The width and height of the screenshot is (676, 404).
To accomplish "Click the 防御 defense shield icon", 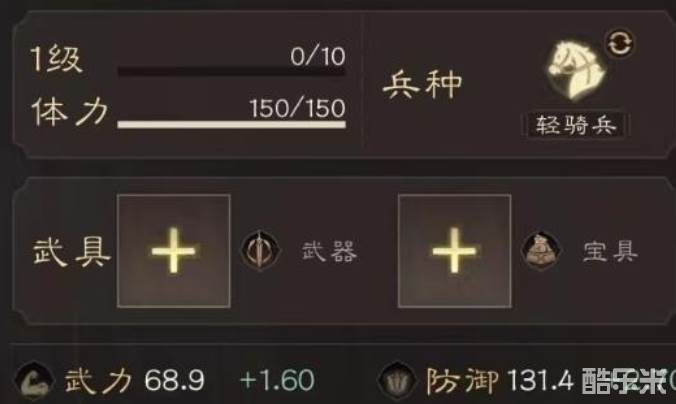I will 397,381.
